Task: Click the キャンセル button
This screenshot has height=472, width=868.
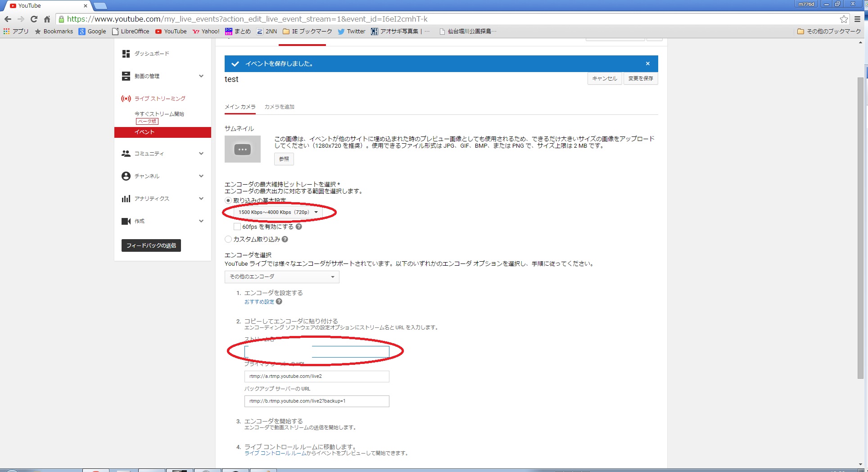Action: [x=605, y=78]
